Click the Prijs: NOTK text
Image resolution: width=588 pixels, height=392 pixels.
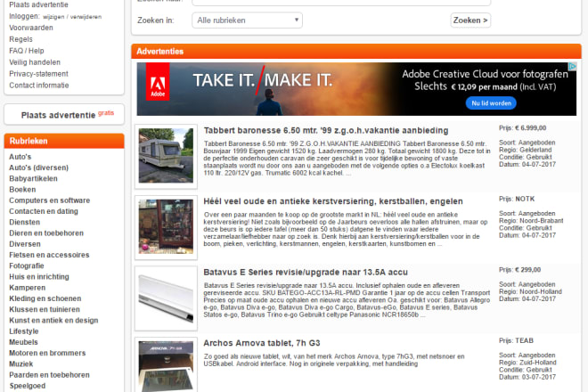(x=517, y=199)
